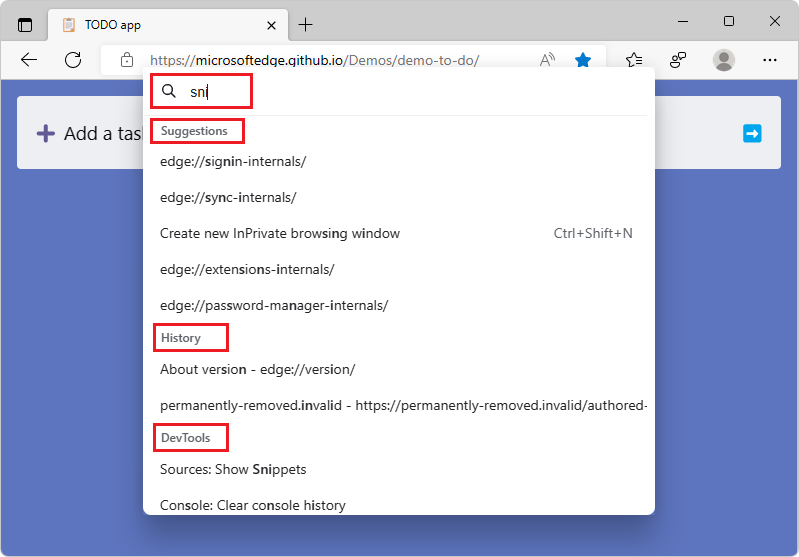This screenshot has height=557, width=799.
Task: Choose edge://extensions-internals/ suggestion
Action: pyautogui.click(x=399, y=270)
